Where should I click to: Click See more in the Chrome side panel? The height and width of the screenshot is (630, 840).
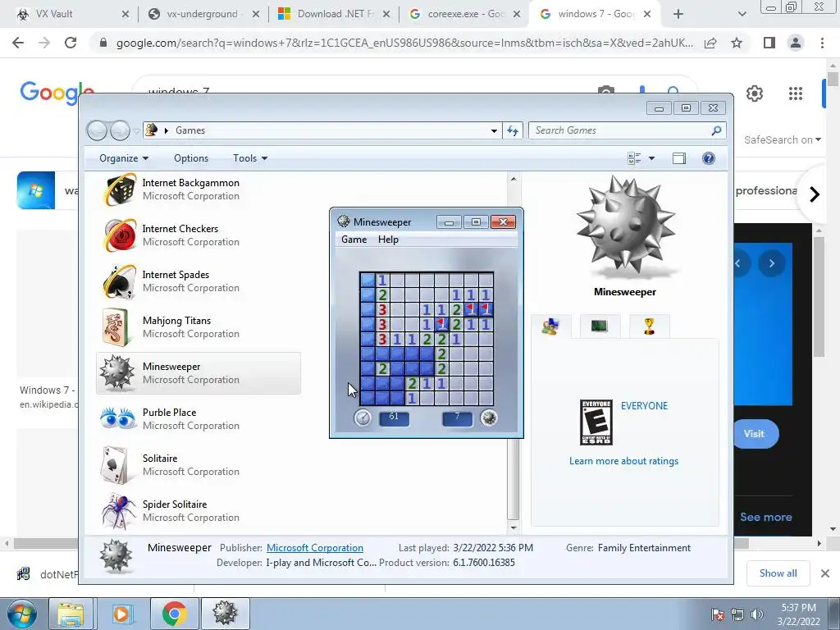[766, 517]
